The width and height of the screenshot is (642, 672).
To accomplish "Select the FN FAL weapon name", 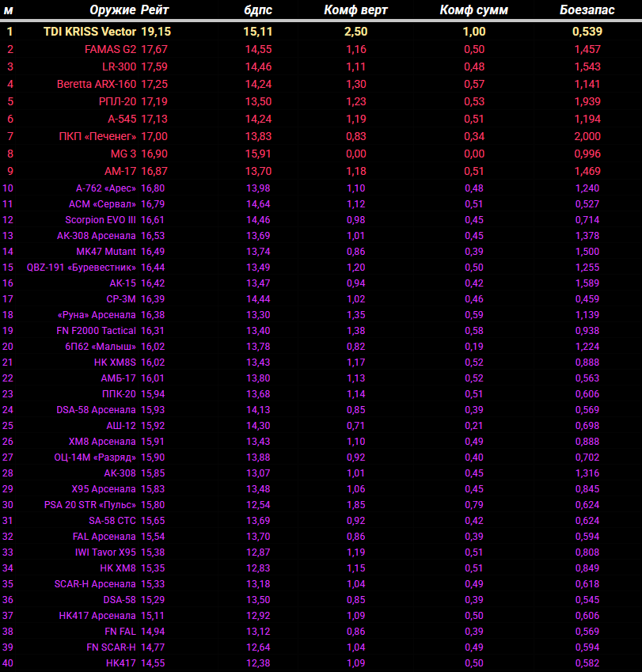I will pos(120,632).
